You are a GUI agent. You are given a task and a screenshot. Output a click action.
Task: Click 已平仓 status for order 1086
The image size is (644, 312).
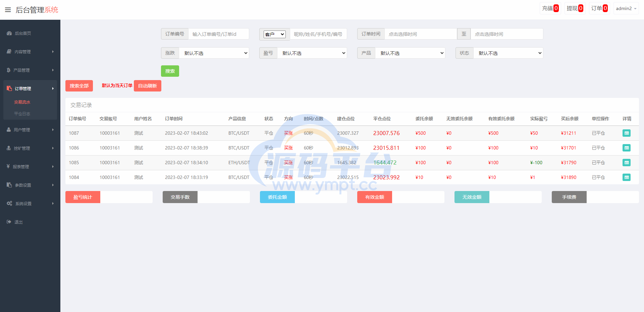598,148
